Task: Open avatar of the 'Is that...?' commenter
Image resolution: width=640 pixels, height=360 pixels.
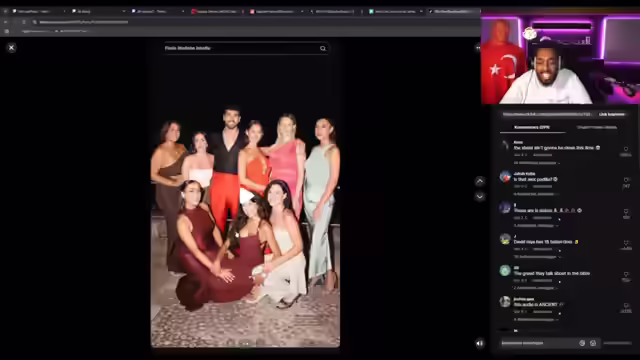Action: 505,176
